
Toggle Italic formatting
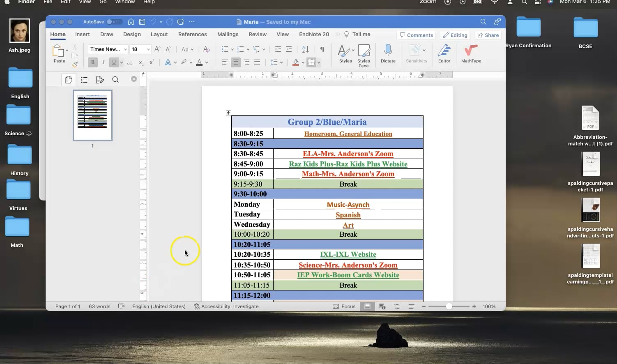[x=103, y=62]
